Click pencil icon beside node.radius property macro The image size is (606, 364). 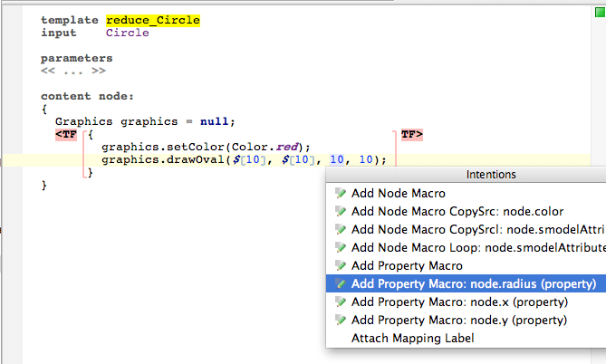(341, 284)
